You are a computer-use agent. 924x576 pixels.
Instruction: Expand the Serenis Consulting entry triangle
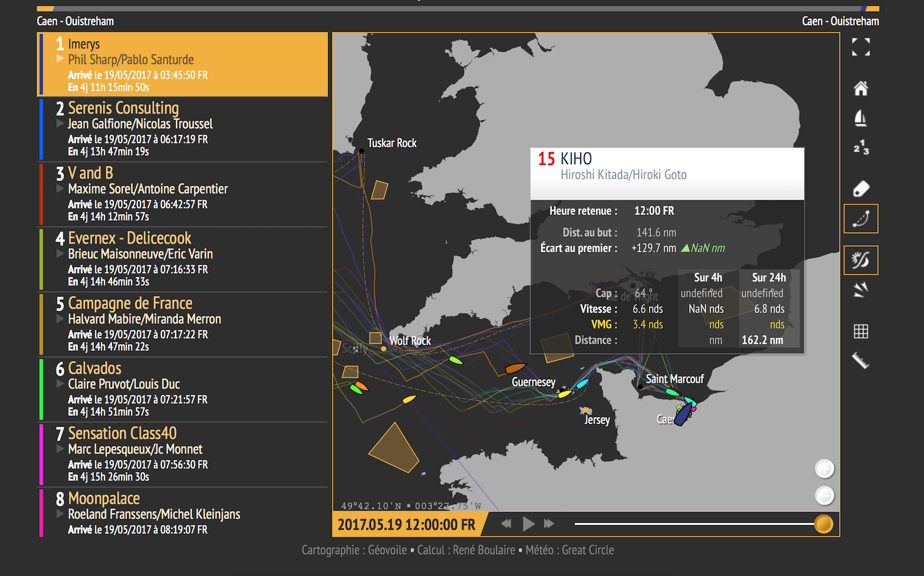coord(60,123)
